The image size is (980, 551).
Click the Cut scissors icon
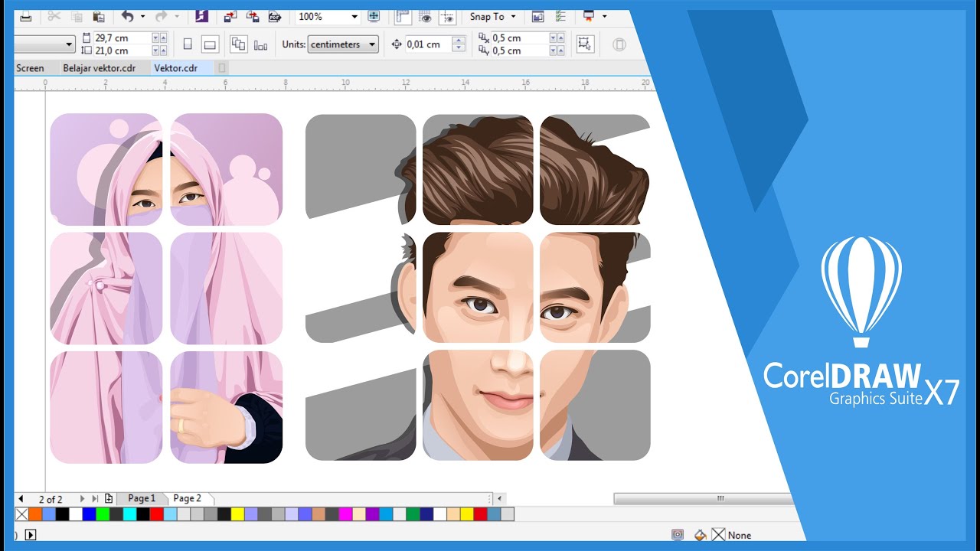54,16
